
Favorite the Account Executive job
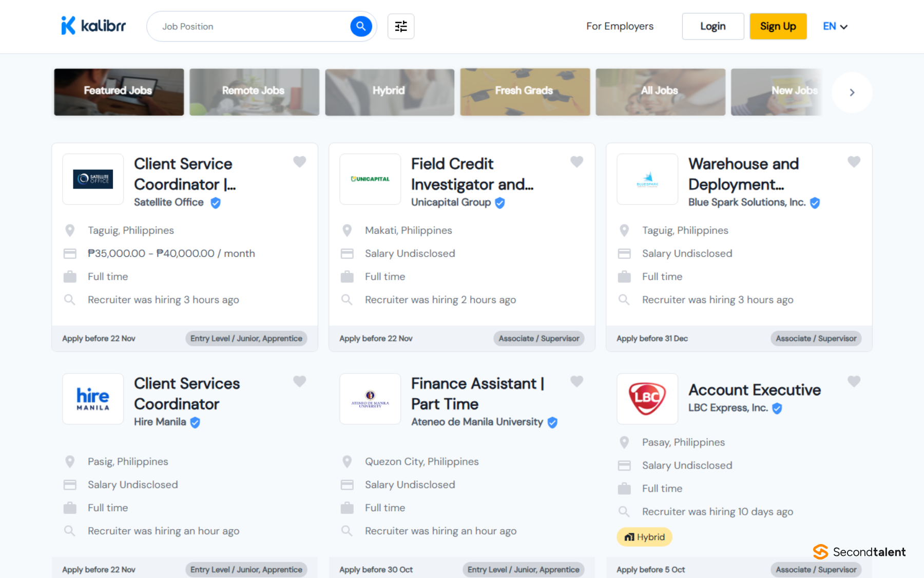(x=854, y=381)
